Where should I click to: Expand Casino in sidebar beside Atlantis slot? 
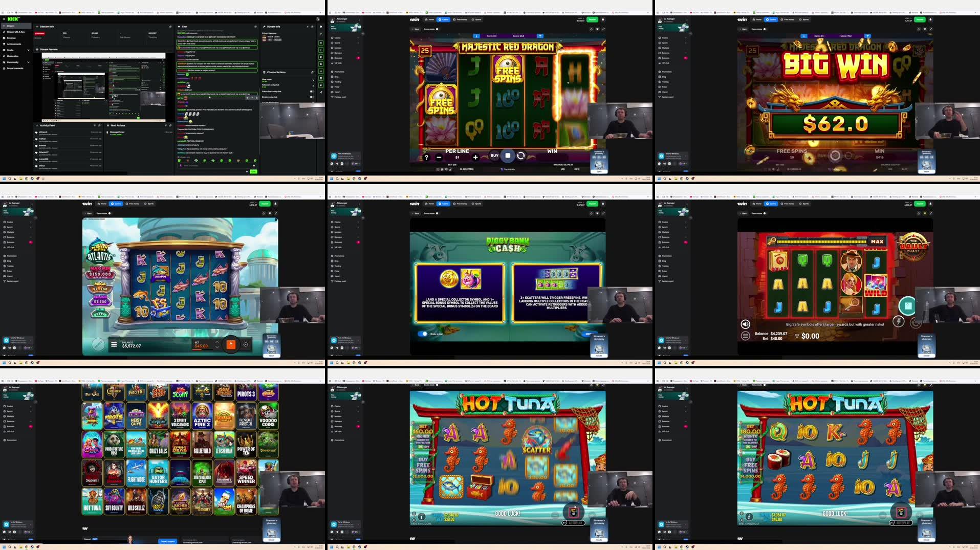click(30, 222)
